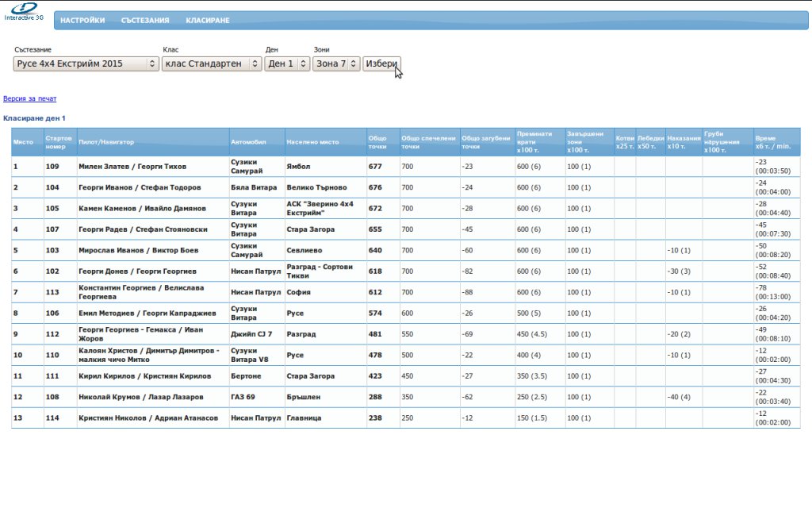Open the КЛАСИРАНЕ menu

(x=208, y=21)
